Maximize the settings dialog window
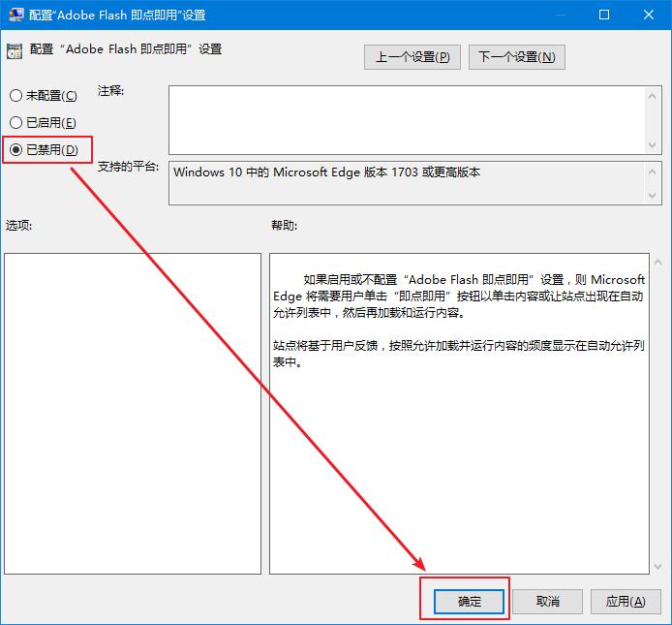The image size is (672, 625). 604,15
